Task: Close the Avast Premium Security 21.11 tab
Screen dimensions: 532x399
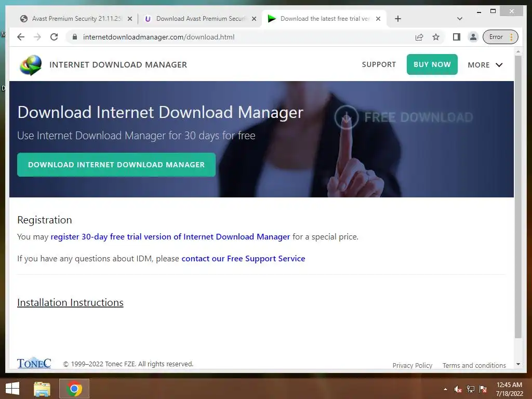Action: [129, 19]
